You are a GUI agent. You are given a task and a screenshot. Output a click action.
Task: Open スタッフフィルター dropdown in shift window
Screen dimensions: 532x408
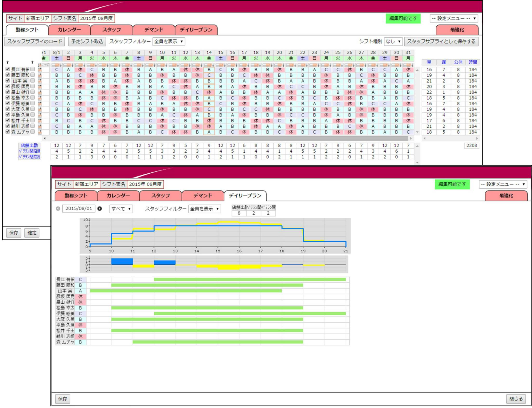169,42
